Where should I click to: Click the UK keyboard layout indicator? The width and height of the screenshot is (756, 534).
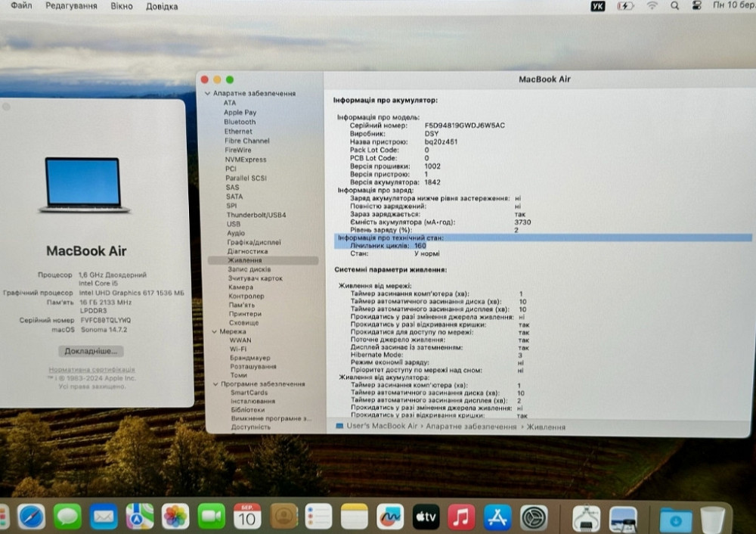tap(597, 6)
